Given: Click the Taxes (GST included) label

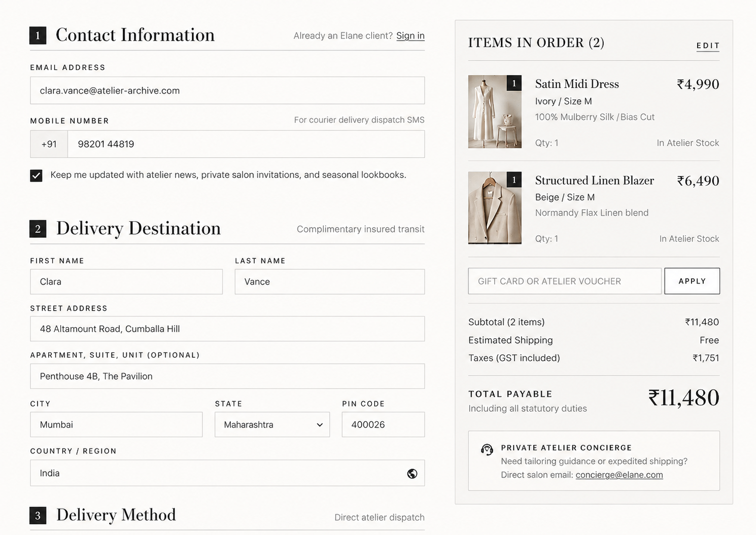Looking at the screenshot, I should pos(514,358).
